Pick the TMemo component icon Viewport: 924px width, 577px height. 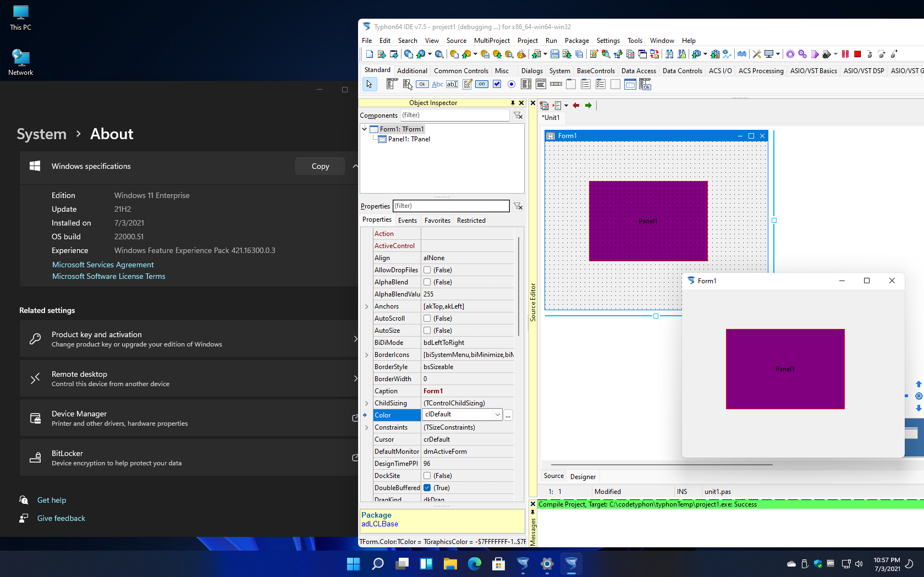point(467,84)
